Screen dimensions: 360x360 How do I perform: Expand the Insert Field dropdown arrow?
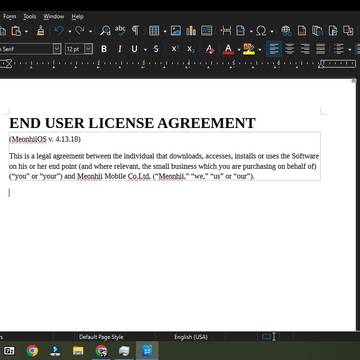pyautogui.click(x=251, y=31)
